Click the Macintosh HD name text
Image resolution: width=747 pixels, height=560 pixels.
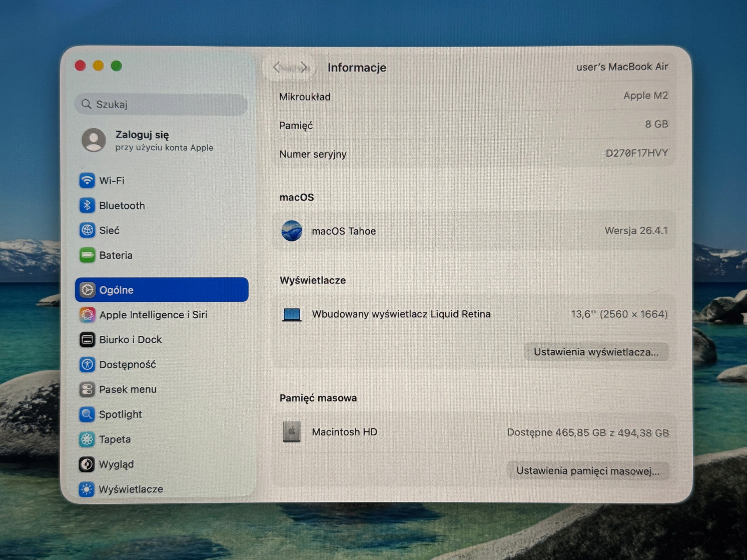point(344,432)
